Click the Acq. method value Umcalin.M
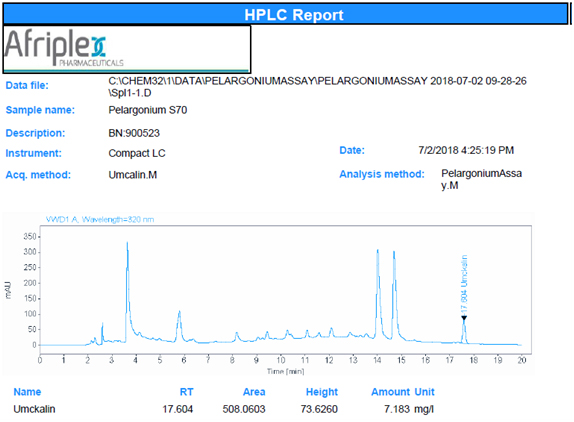The height and width of the screenshot is (422, 574). pyautogui.click(x=133, y=175)
